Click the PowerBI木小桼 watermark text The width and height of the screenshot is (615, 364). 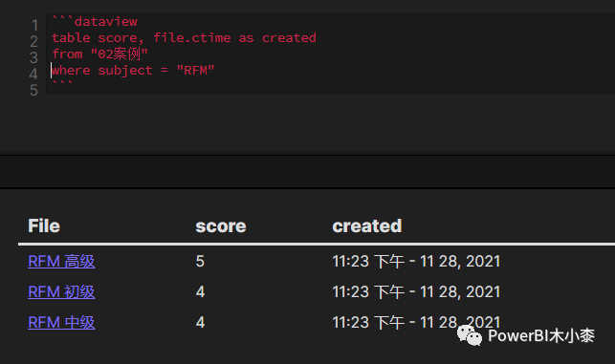pos(541,335)
